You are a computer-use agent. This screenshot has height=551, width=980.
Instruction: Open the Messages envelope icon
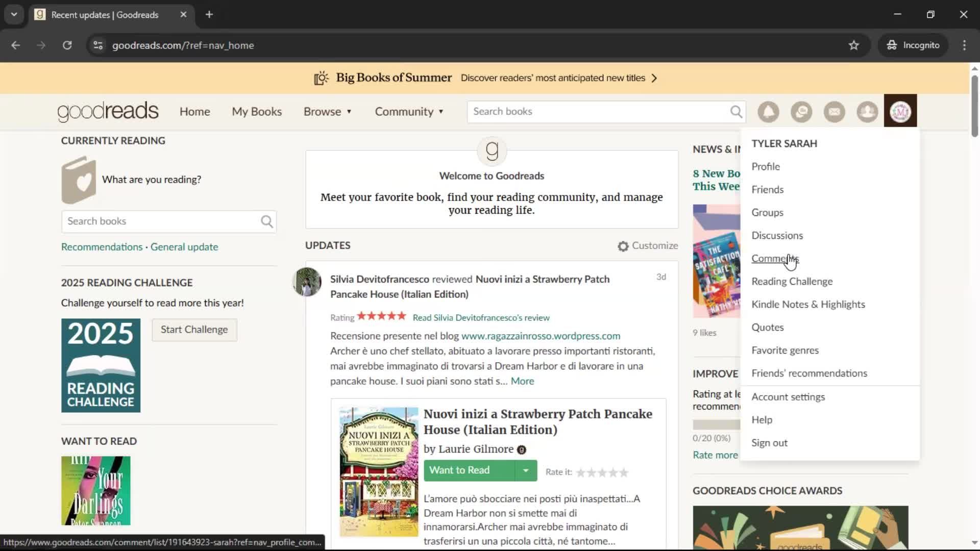coord(835,112)
